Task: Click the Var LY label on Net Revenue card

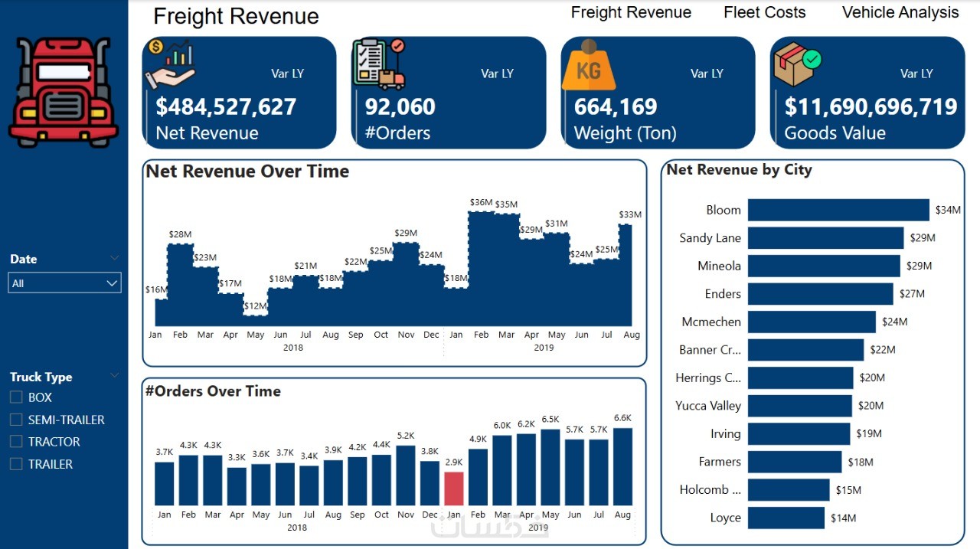Action: (x=287, y=74)
